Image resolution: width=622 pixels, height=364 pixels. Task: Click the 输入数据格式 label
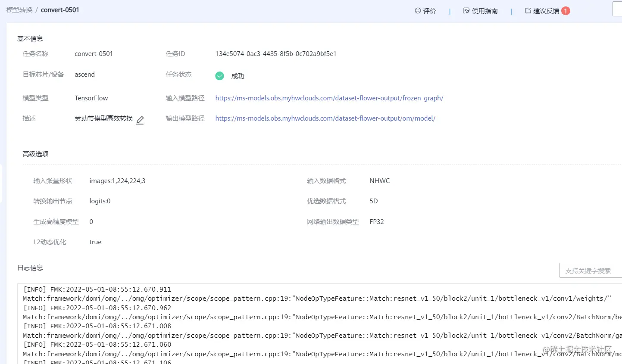(x=326, y=181)
